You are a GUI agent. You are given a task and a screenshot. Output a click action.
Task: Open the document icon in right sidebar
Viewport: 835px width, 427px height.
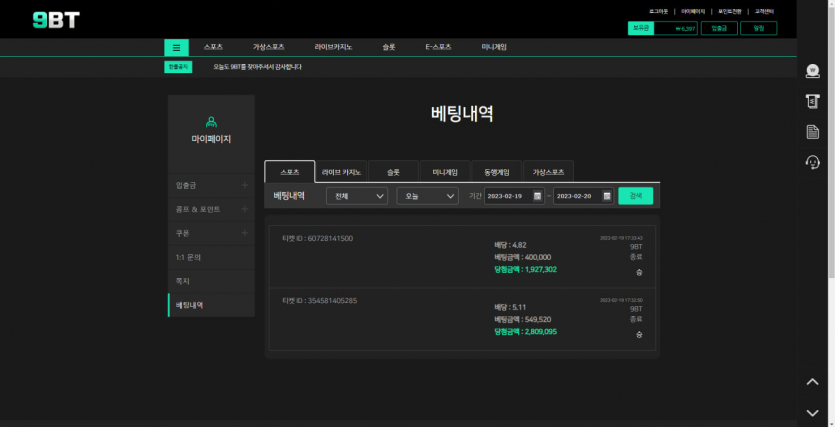click(812, 132)
